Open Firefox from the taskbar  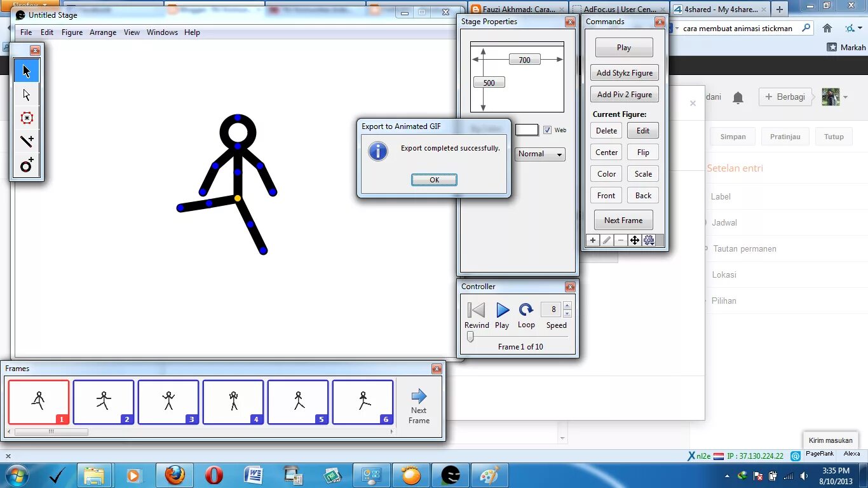pyautogui.click(x=175, y=475)
